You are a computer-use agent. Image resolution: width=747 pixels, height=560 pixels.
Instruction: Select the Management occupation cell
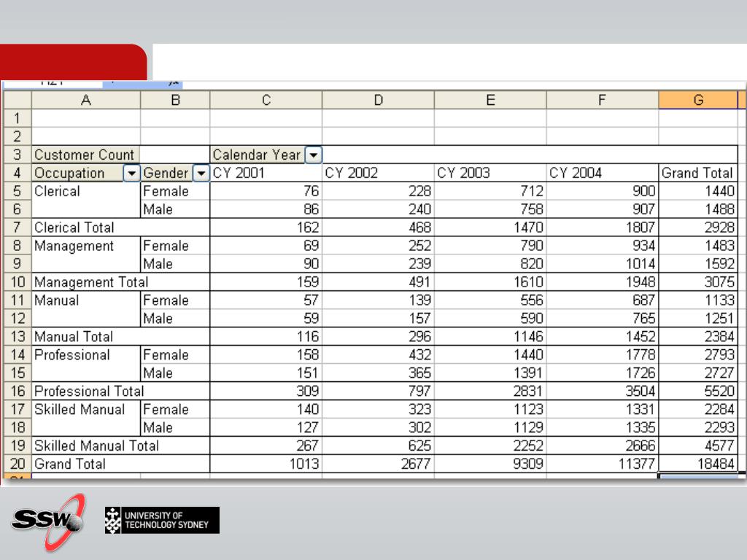click(86, 246)
